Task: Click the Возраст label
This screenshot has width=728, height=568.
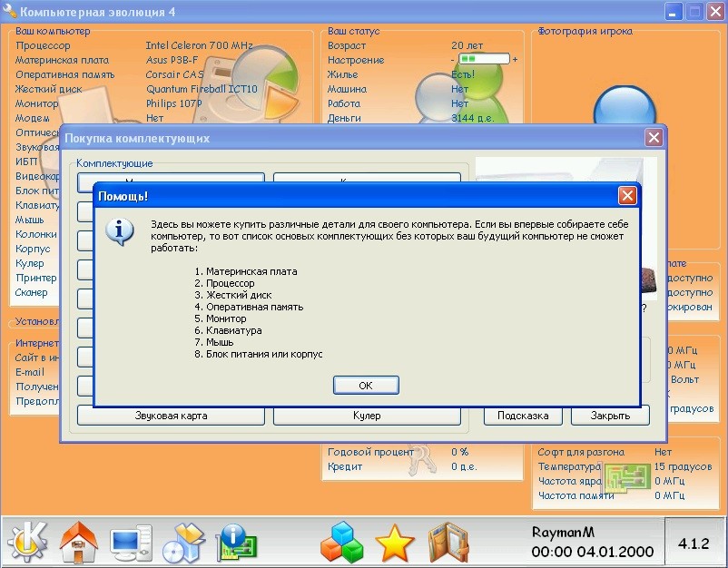Action: [x=347, y=45]
